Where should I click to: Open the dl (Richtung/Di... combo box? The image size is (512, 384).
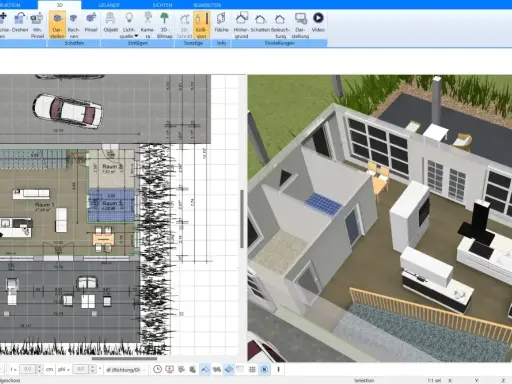pos(125,369)
